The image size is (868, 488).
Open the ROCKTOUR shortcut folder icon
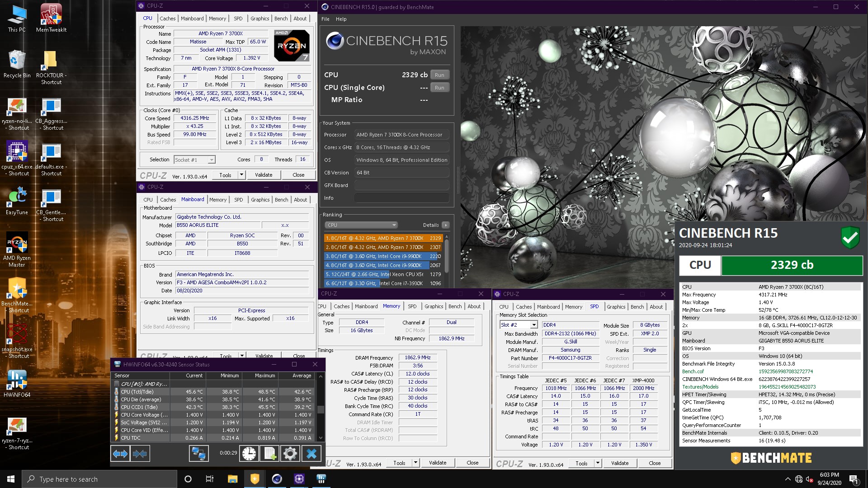[x=51, y=67]
